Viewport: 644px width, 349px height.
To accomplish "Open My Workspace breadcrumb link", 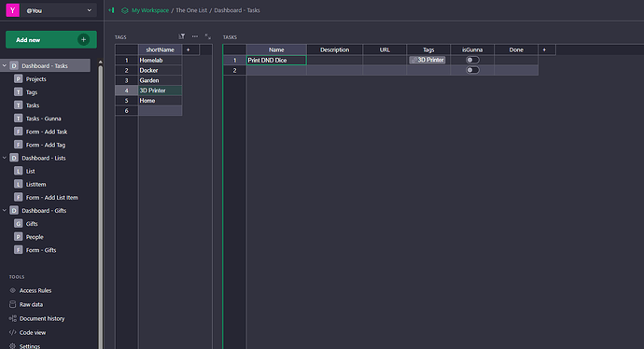I will 150,10.
